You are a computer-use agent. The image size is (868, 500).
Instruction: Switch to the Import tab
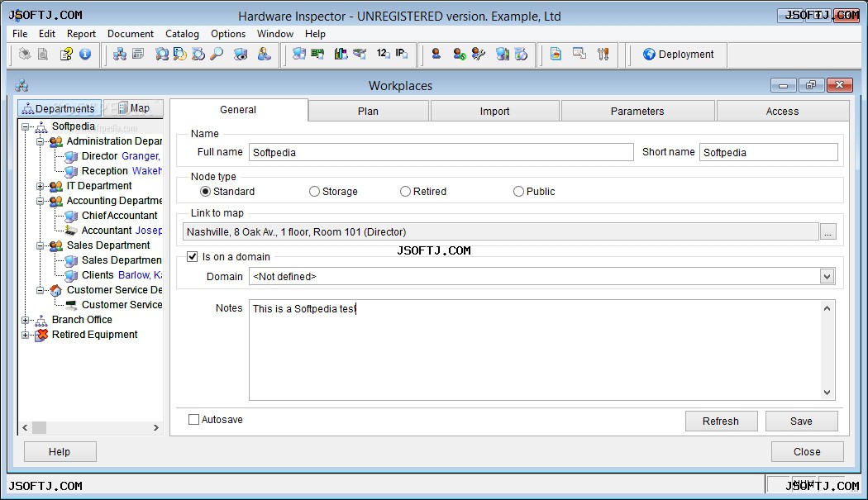pos(495,112)
